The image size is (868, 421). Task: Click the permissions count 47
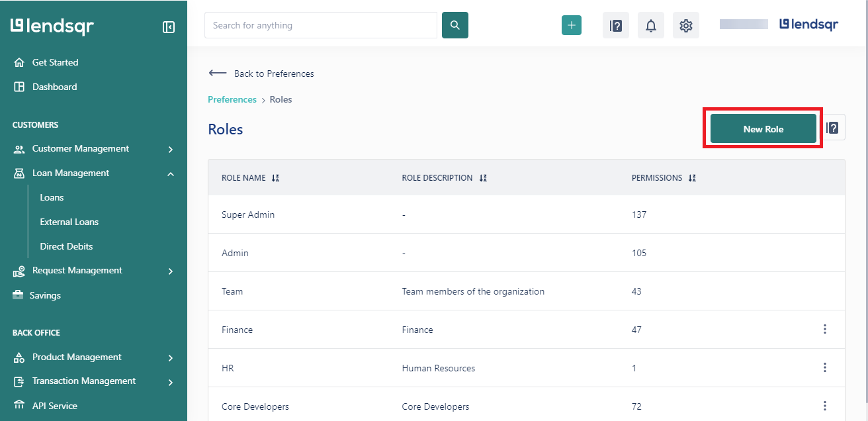click(x=636, y=330)
